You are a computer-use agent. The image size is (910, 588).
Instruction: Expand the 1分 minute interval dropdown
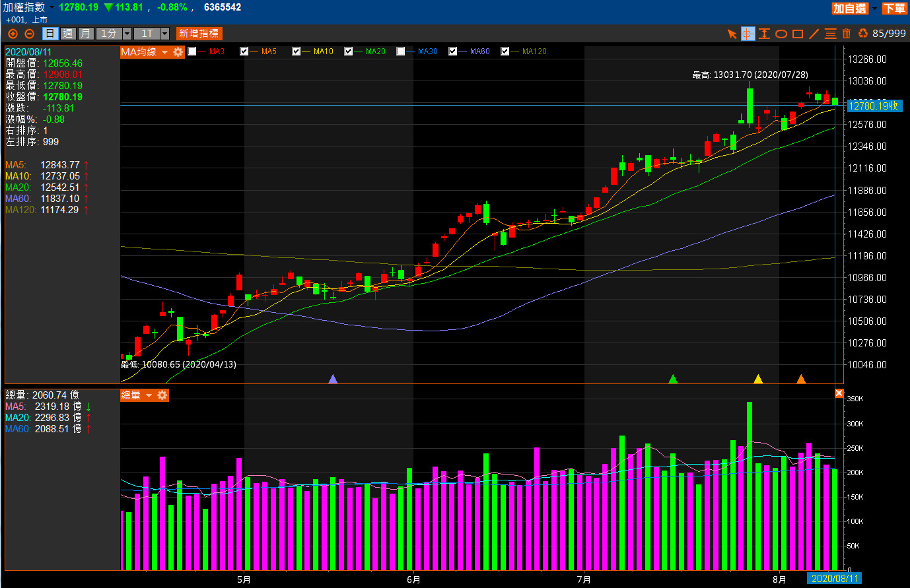(127, 34)
